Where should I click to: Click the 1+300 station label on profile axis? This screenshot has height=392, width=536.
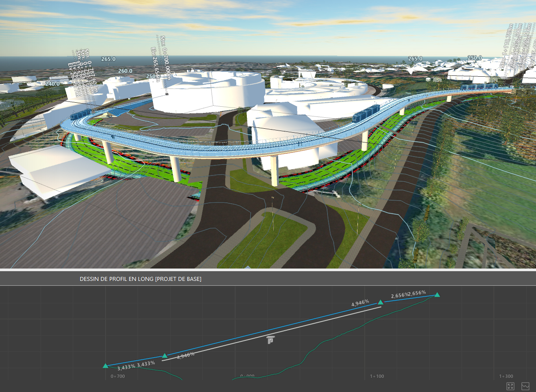point(506,376)
